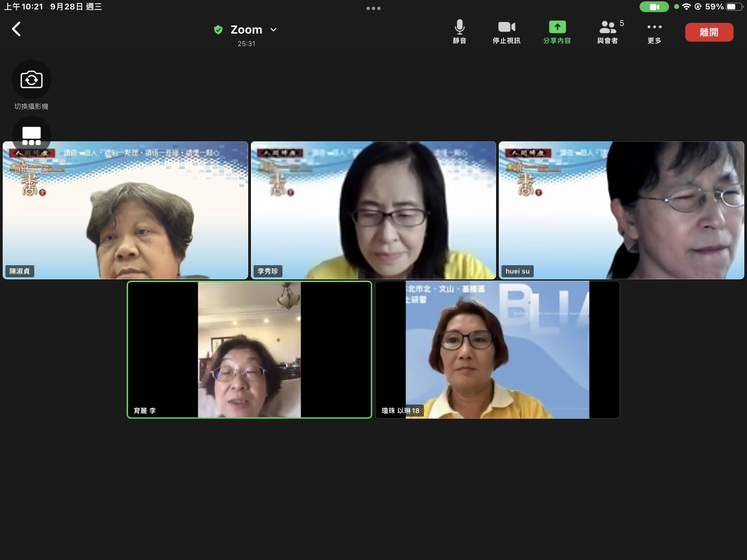Tap the three dots at top center

[373, 8]
